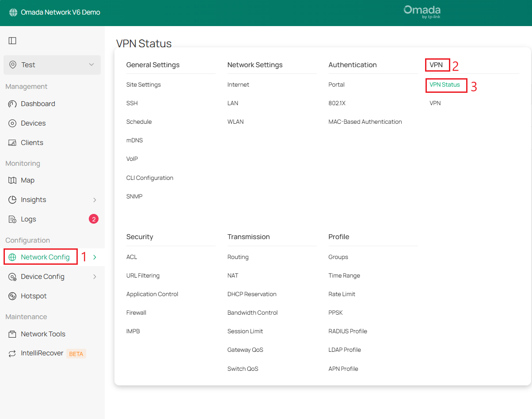The image size is (532, 419).
Task: Expand the Device Config submenu chevron
Action: click(x=94, y=276)
